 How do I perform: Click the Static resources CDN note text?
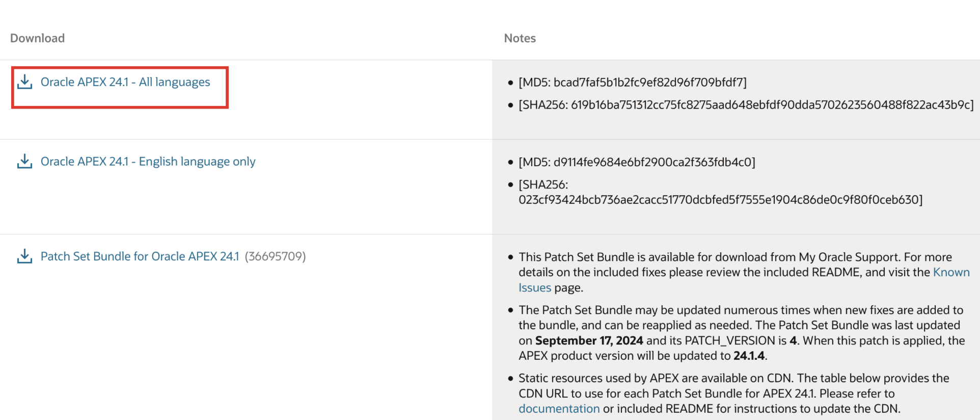pos(733,378)
